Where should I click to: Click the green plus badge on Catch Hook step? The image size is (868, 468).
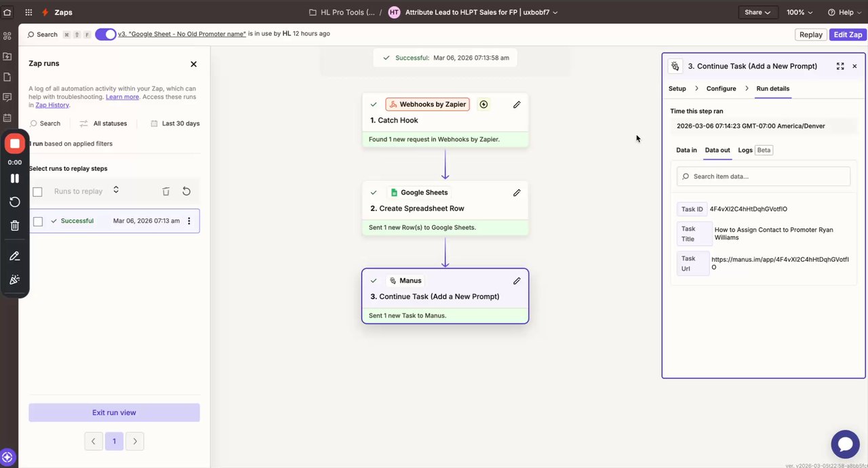pos(484,104)
